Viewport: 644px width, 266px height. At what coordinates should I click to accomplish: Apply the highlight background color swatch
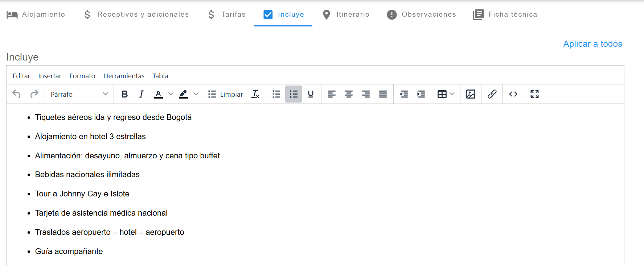tap(184, 94)
